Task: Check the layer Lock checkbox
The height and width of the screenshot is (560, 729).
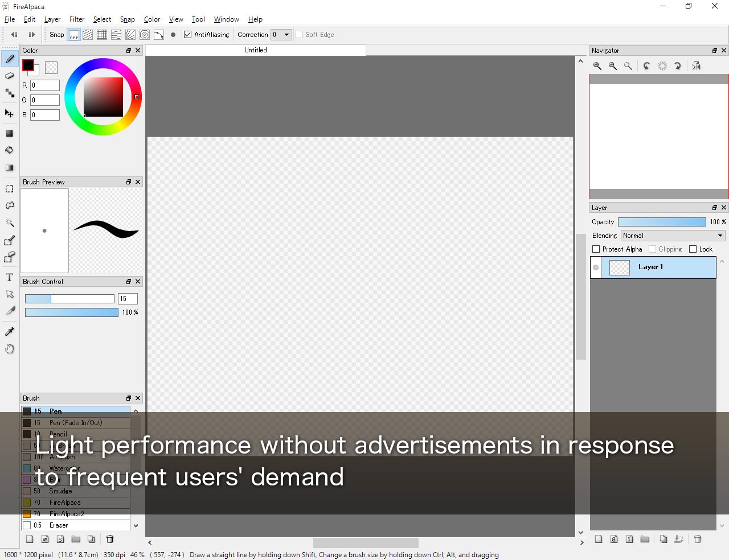Action: 693,249
